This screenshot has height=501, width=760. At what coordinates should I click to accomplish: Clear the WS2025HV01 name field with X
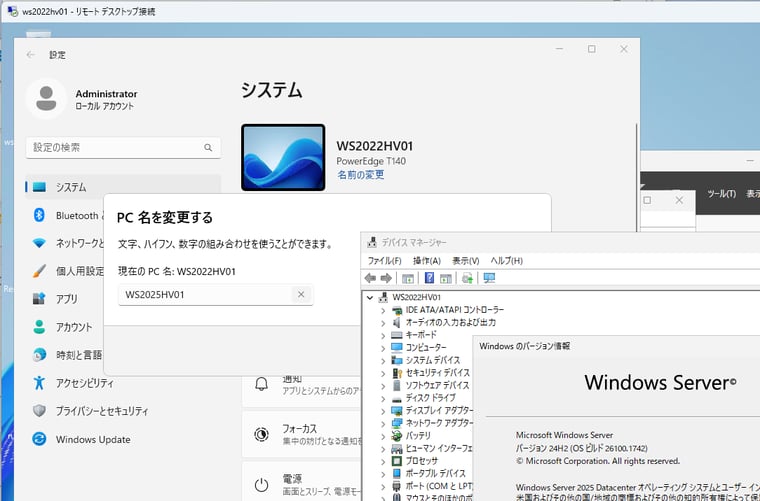(x=301, y=295)
